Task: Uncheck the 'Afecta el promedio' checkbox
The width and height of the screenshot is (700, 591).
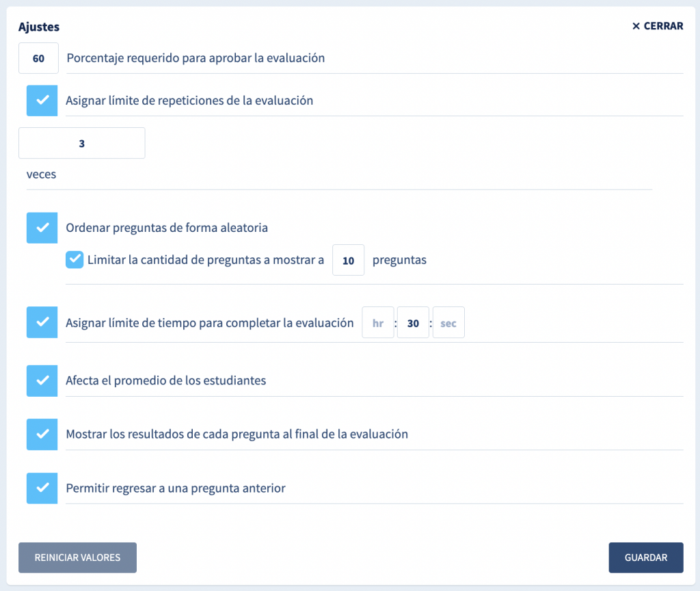Action: (42, 380)
